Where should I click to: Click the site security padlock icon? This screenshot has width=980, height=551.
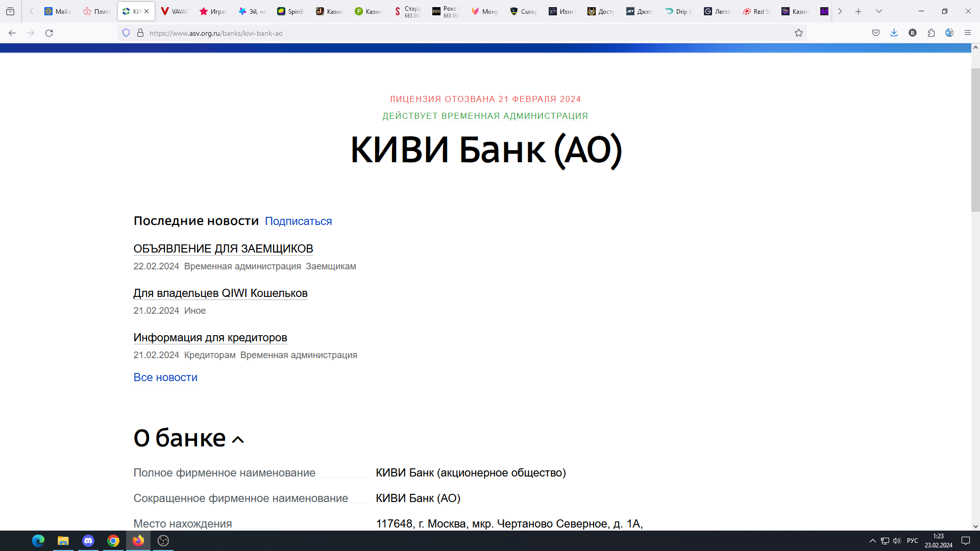(x=140, y=33)
